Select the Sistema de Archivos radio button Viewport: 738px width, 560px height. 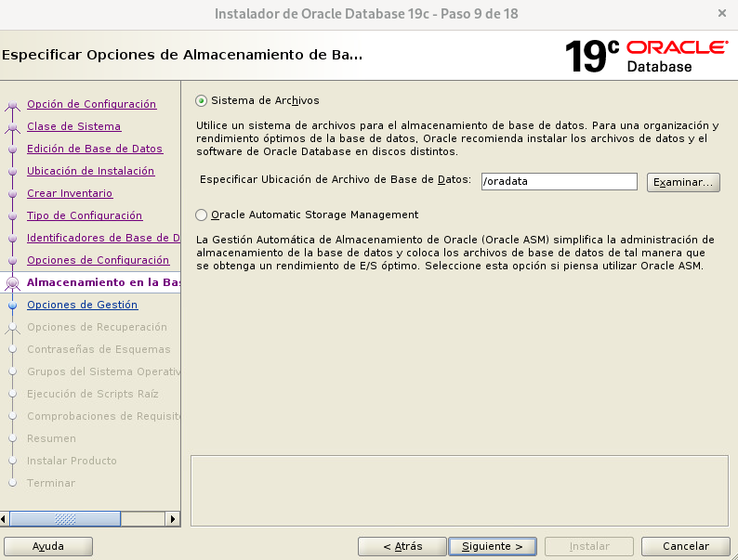pos(202,100)
